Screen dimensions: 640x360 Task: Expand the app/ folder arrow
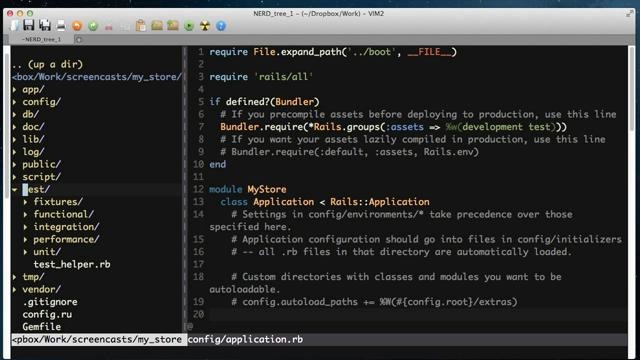15,89
